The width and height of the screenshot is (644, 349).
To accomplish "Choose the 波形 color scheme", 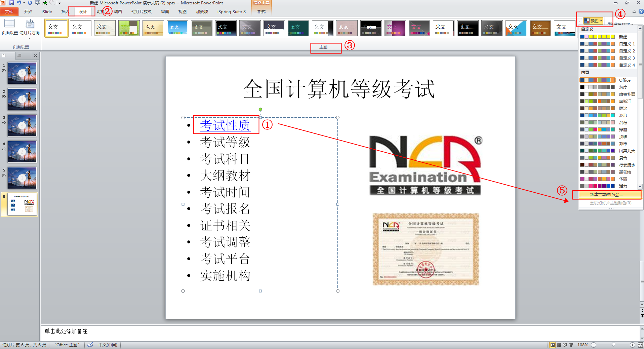I will pyautogui.click(x=608, y=115).
